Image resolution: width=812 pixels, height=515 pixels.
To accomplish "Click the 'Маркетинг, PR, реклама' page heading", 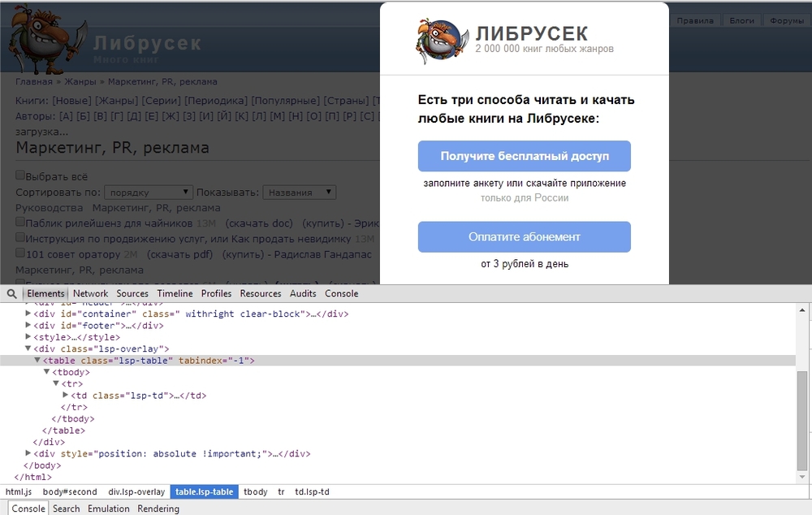I will [112, 148].
